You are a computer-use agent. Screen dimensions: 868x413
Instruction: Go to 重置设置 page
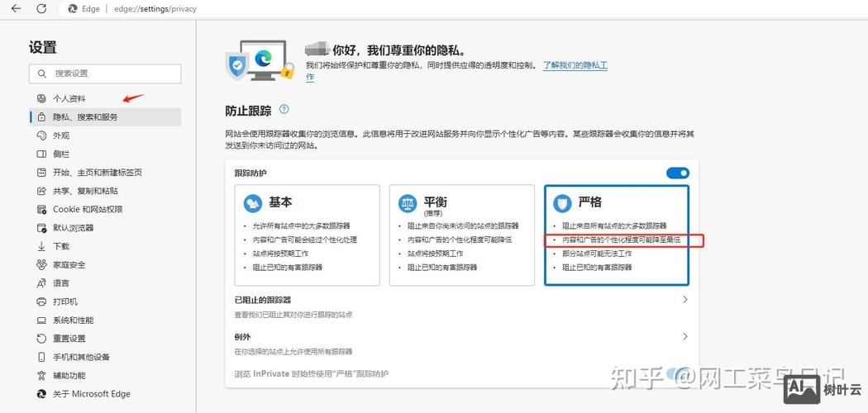pyautogui.click(x=105, y=339)
